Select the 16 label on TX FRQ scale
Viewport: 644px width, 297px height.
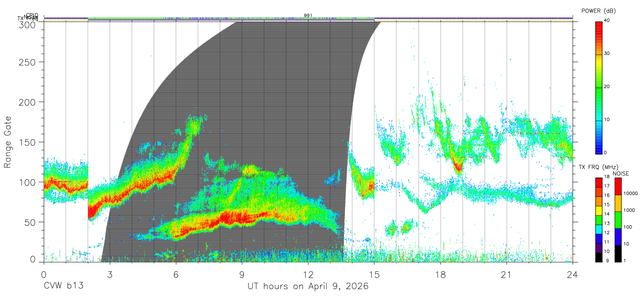[x=606, y=195]
